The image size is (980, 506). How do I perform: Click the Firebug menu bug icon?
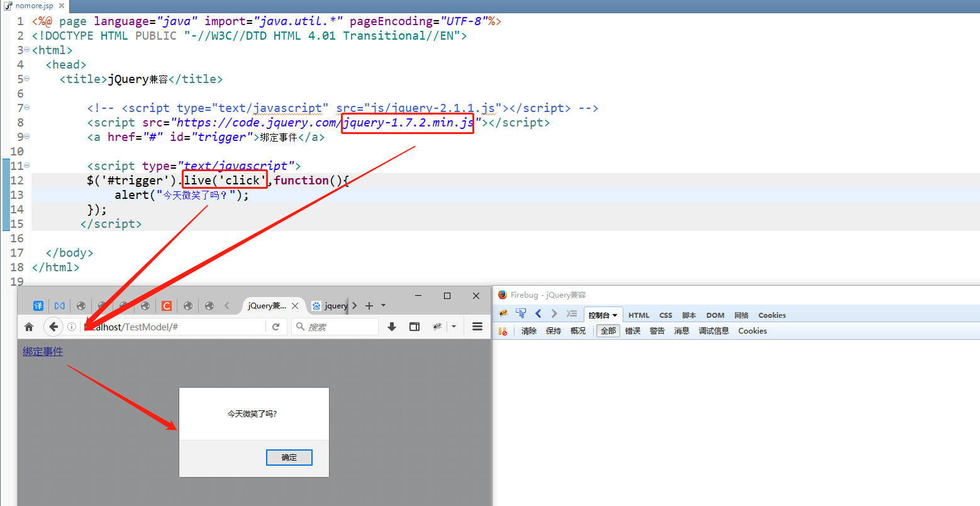503,314
